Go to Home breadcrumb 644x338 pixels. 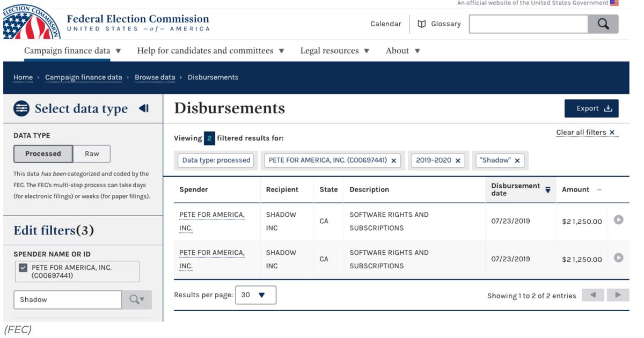click(23, 77)
